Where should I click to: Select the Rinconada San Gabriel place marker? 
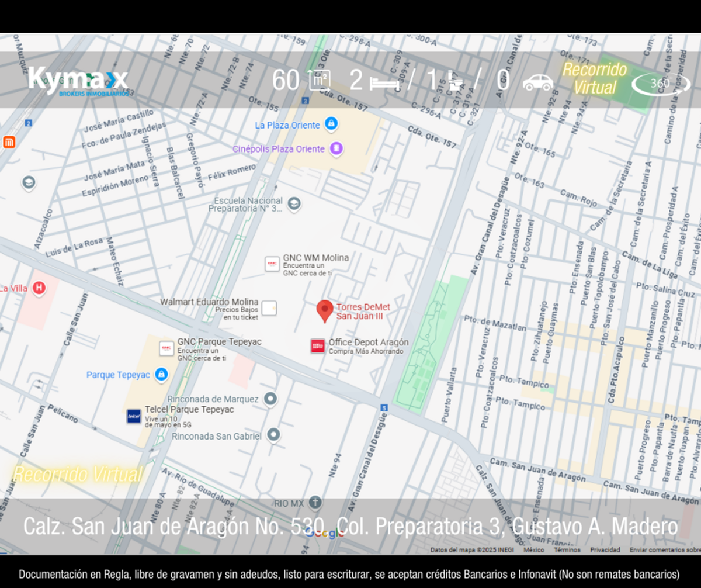273,435
